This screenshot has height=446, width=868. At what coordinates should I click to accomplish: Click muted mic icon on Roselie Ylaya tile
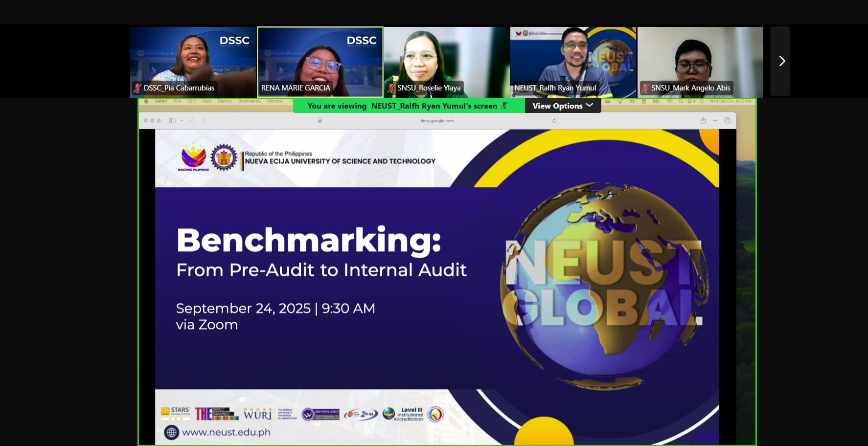pyautogui.click(x=391, y=88)
